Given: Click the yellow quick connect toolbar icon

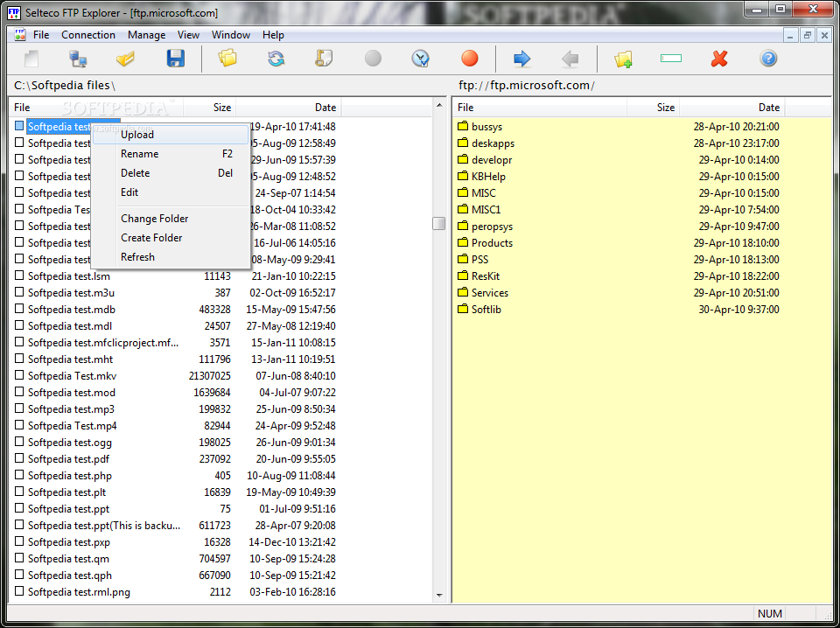Looking at the screenshot, I should (x=125, y=59).
